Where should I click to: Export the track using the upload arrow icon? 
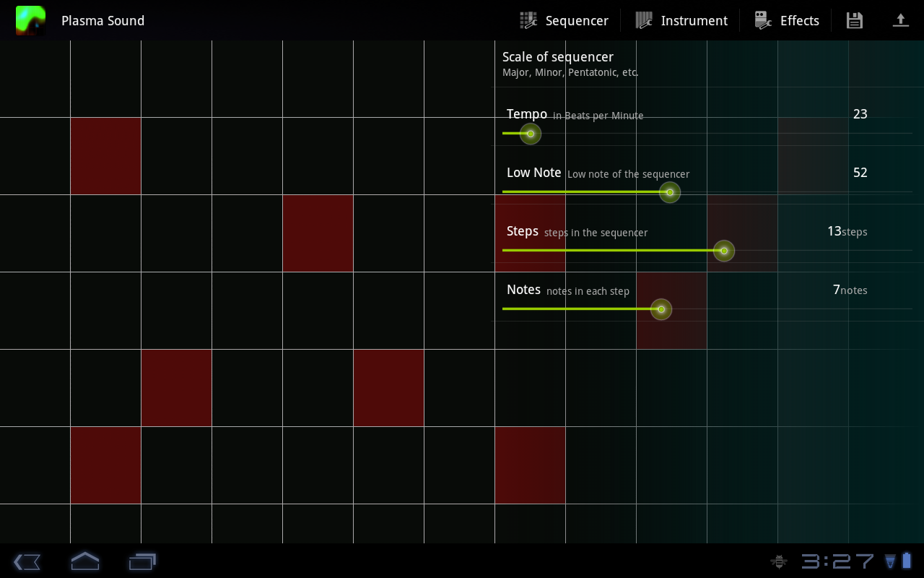[901, 20]
